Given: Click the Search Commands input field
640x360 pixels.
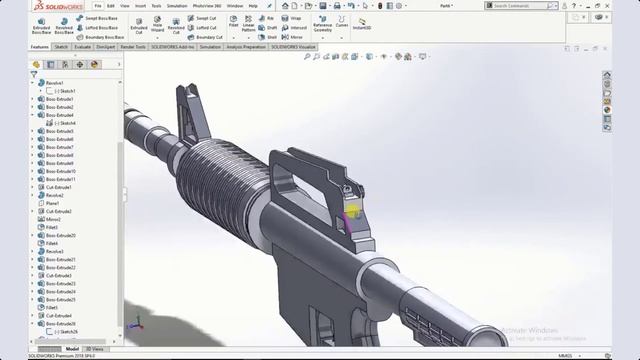Looking at the screenshot, I should coord(520,6).
